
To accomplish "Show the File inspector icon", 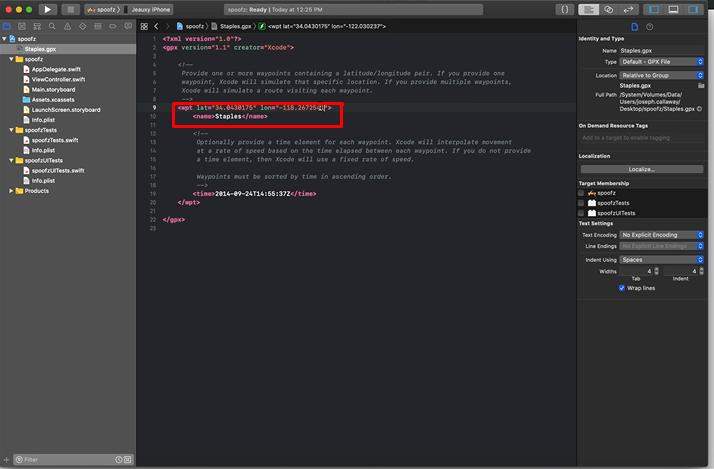I will 636,26.
